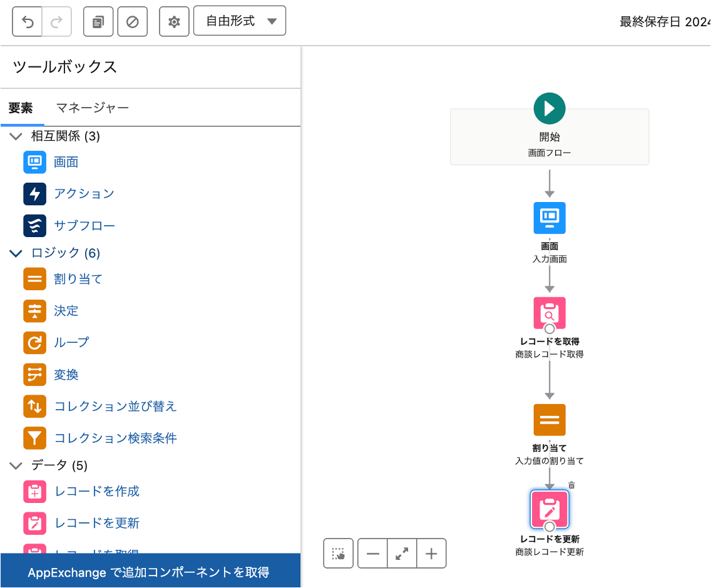Collapse the ロジック section
The width and height of the screenshot is (711, 588).
click(16, 253)
